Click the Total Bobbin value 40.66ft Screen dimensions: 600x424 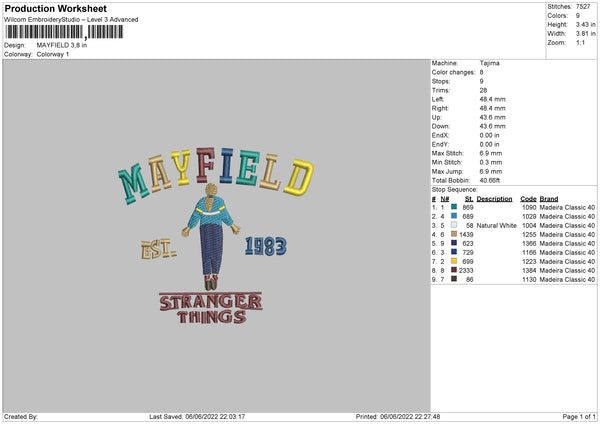(x=490, y=180)
